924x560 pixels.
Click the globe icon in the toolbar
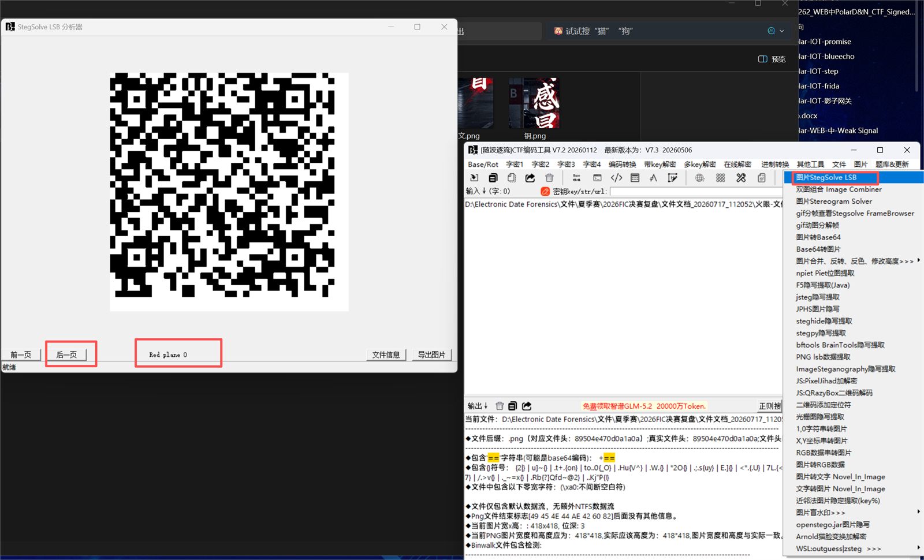[x=699, y=178]
